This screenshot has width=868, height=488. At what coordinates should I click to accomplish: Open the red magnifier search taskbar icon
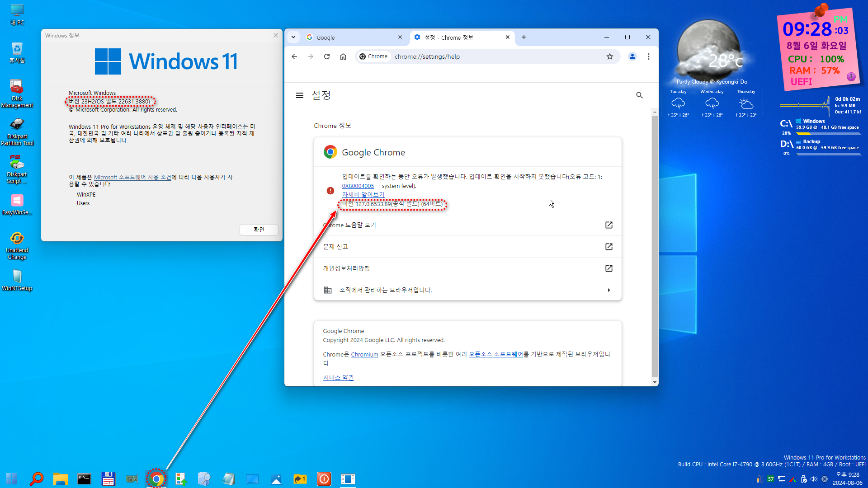click(x=36, y=479)
